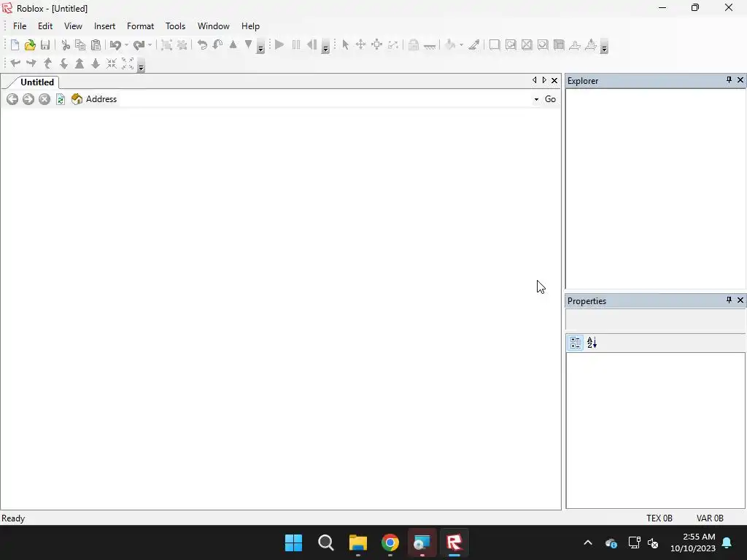Open the Undo history dropdown arrow
Screen dimensions: 747x560
click(x=126, y=44)
